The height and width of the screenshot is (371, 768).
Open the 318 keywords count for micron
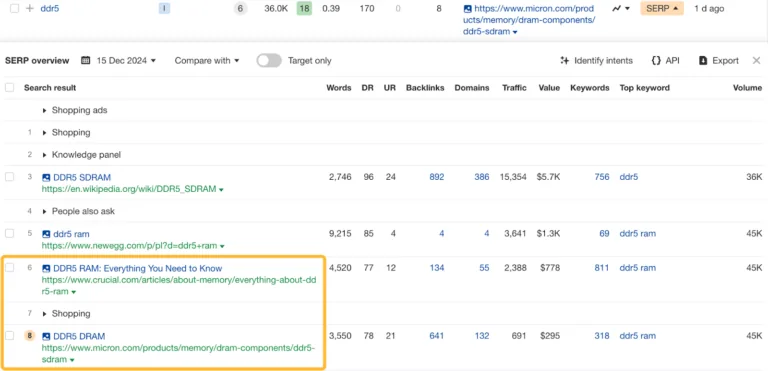tap(601, 336)
